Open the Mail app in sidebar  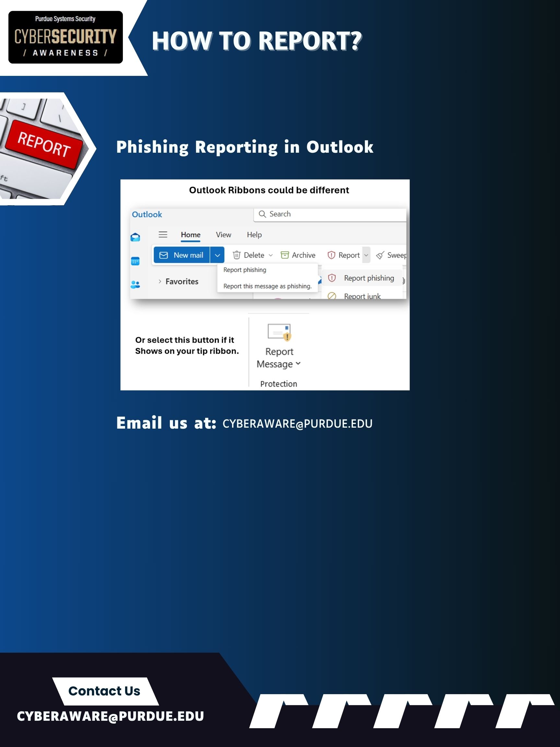(x=135, y=237)
